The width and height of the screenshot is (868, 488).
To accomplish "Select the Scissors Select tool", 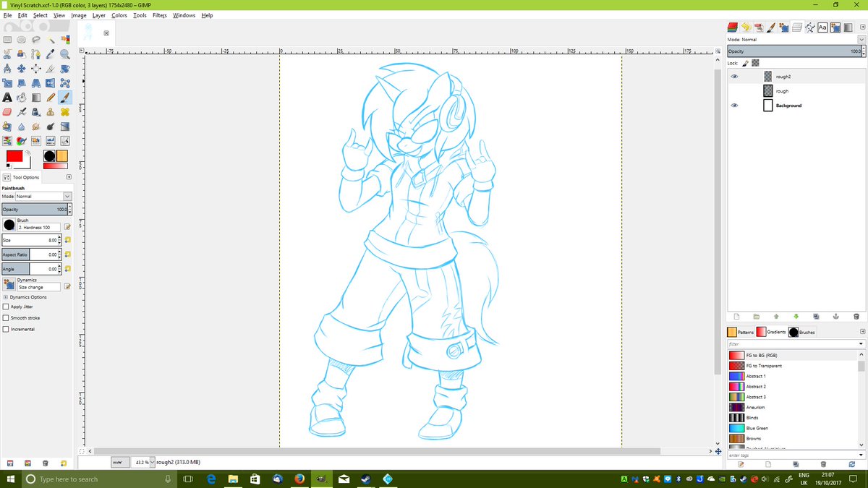I will (7, 54).
